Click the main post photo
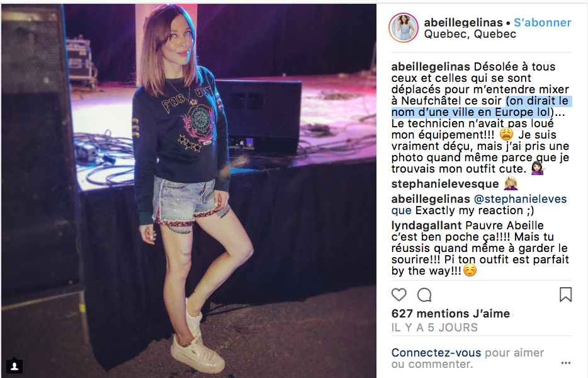The image size is (588, 378). [x=189, y=190]
